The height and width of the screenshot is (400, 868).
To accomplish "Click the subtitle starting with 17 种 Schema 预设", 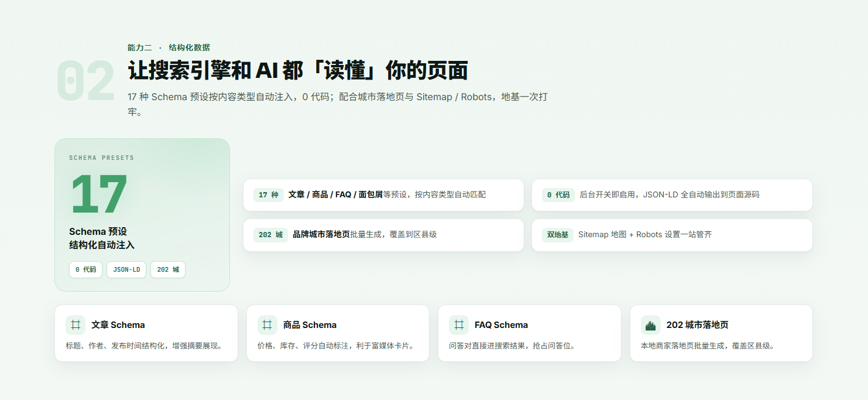I will (x=338, y=104).
